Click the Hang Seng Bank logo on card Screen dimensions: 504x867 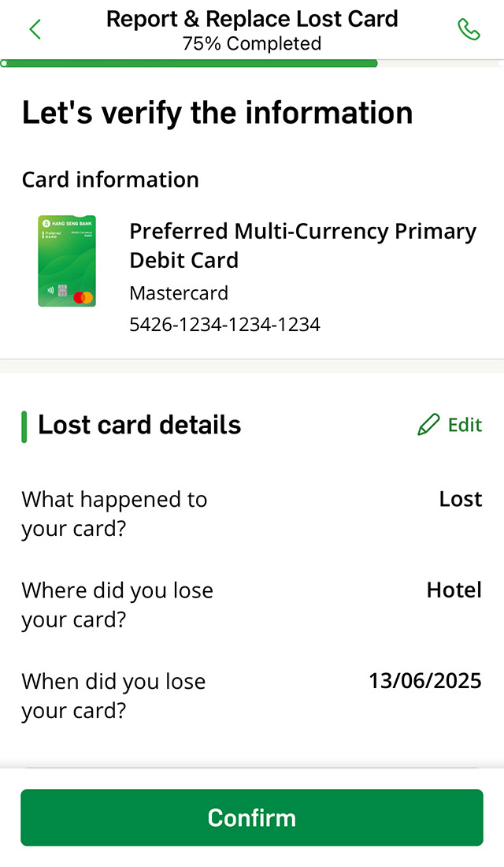click(x=46, y=223)
